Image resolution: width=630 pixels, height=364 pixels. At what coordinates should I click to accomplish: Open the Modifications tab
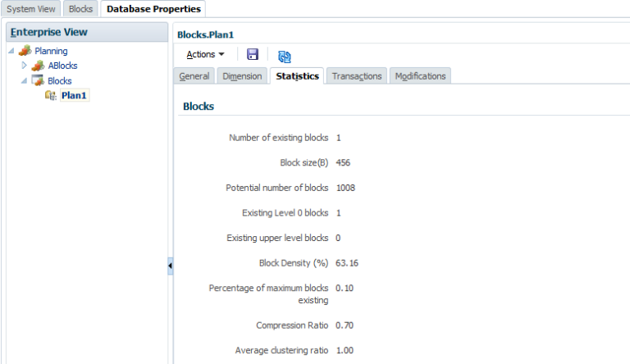(x=420, y=76)
